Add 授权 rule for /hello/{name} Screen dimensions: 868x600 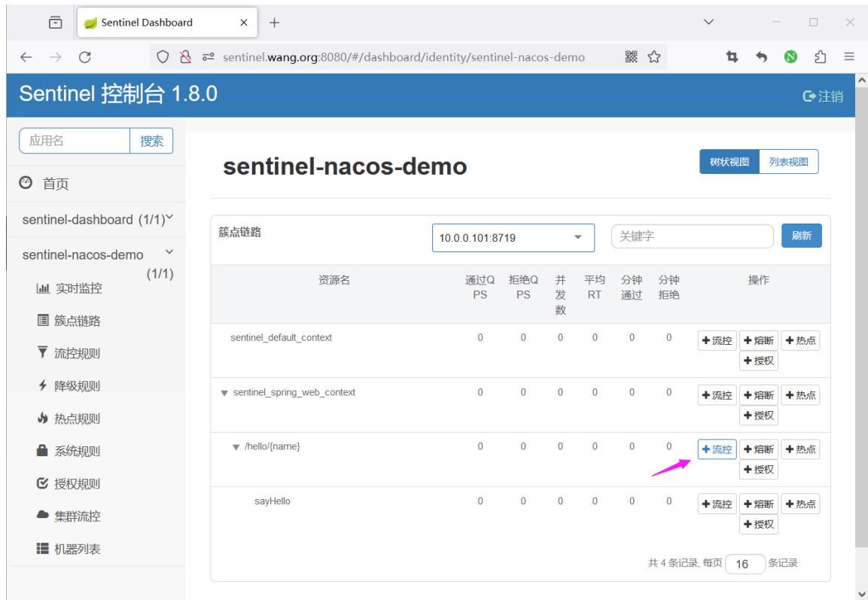coord(758,470)
